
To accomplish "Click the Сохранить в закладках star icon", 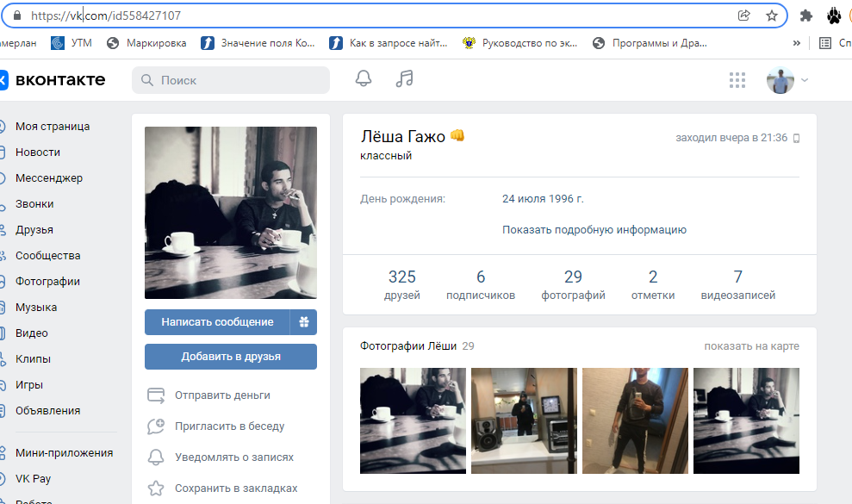I will 156,488.
